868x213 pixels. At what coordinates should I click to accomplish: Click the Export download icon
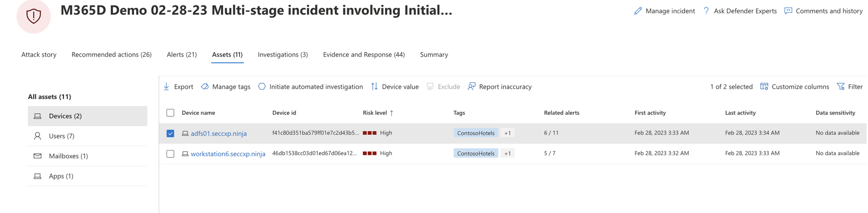click(167, 86)
